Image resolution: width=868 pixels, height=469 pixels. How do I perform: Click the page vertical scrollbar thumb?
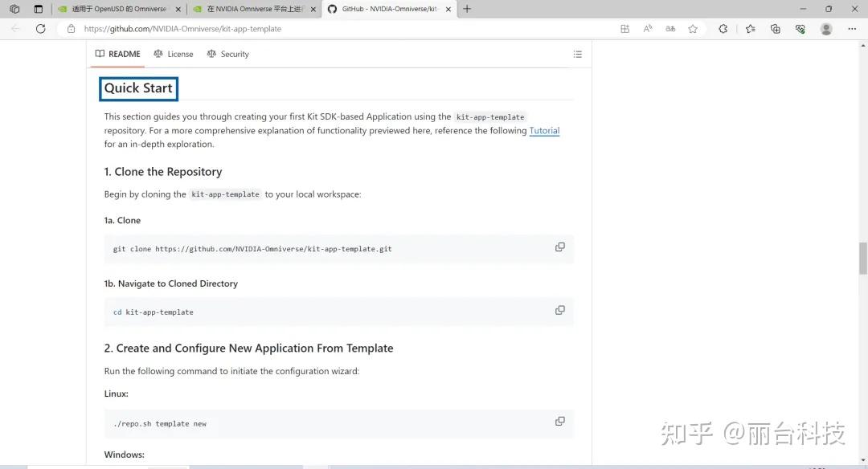pyautogui.click(x=862, y=258)
